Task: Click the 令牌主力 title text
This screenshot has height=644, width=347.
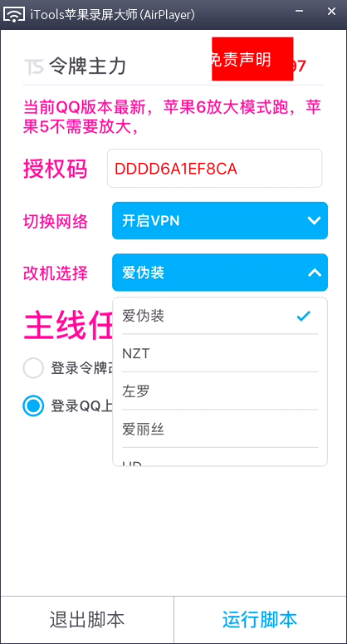Action: click(x=87, y=66)
